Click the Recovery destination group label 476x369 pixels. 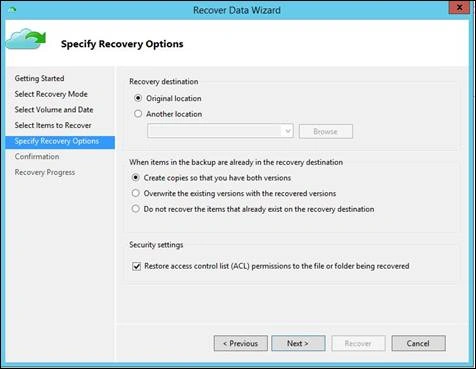click(163, 82)
